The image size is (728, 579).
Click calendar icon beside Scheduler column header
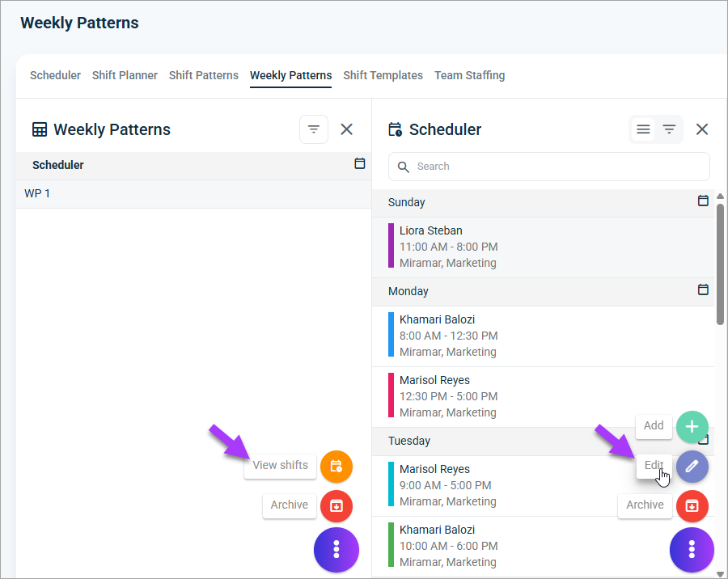pyautogui.click(x=359, y=163)
